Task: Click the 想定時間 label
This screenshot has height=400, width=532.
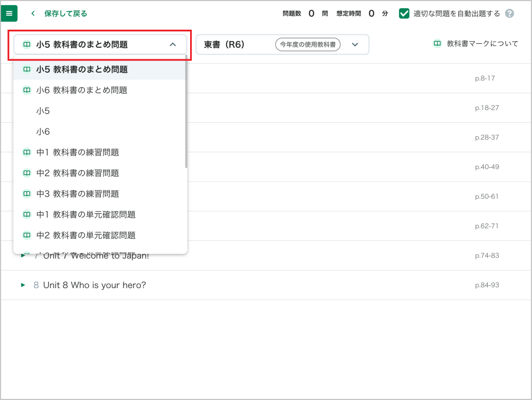Action: (x=349, y=14)
